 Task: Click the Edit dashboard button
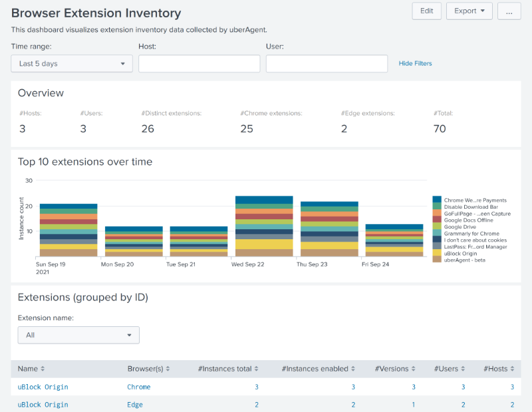pyautogui.click(x=426, y=11)
